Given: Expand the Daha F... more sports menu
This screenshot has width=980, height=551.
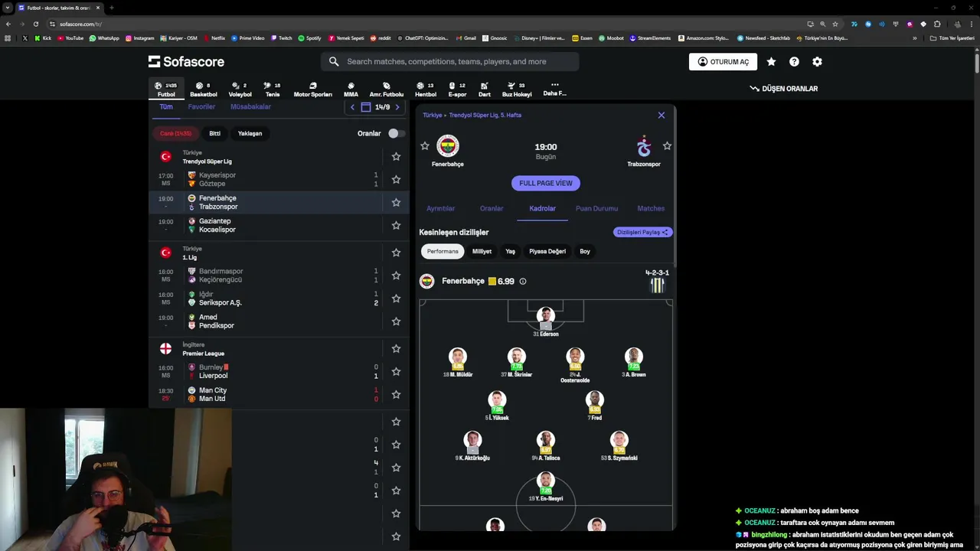Looking at the screenshot, I should 554,89.
